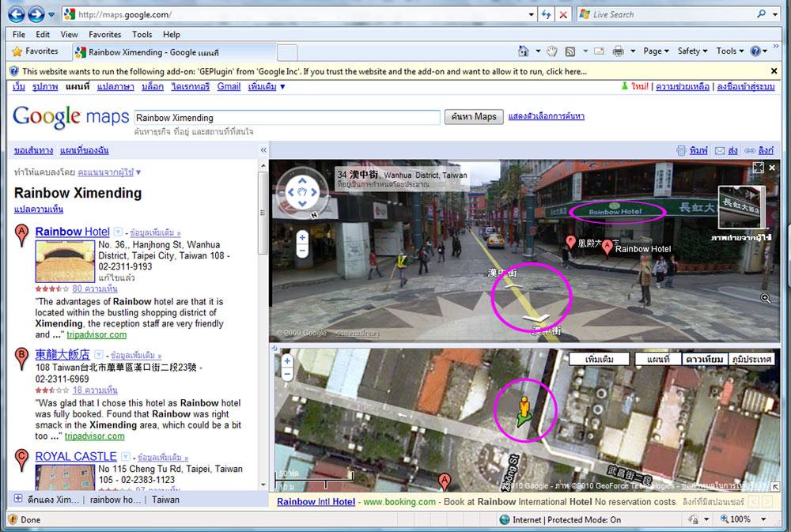Open the Favorites menu

tap(105, 34)
